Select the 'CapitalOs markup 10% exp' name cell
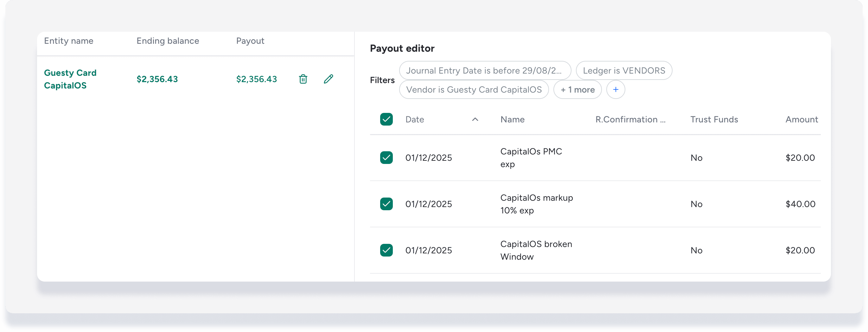 coord(536,204)
